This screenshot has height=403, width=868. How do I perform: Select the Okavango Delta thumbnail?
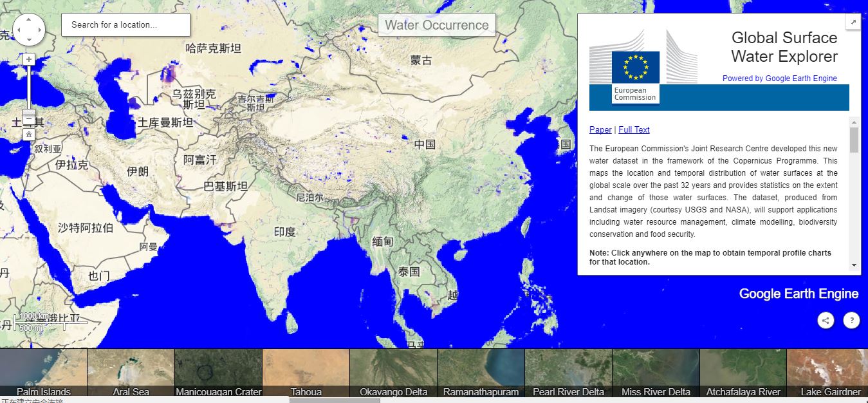(x=393, y=373)
